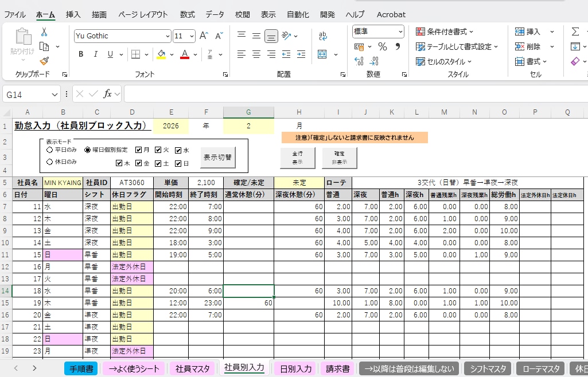Open the 社員マスタ sheet tab
Image resolution: width=588 pixels, height=377 pixels.
(x=193, y=369)
